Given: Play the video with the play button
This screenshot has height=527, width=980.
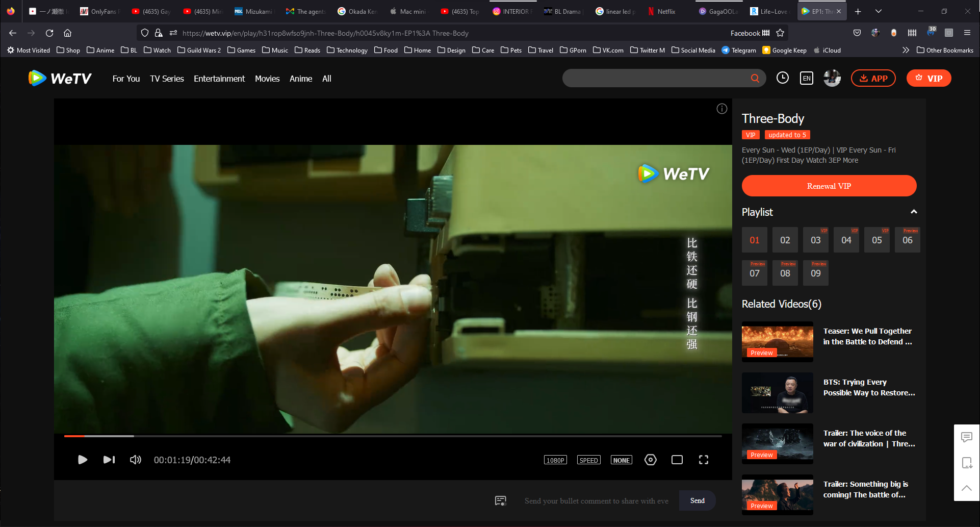Looking at the screenshot, I should pyautogui.click(x=83, y=460).
